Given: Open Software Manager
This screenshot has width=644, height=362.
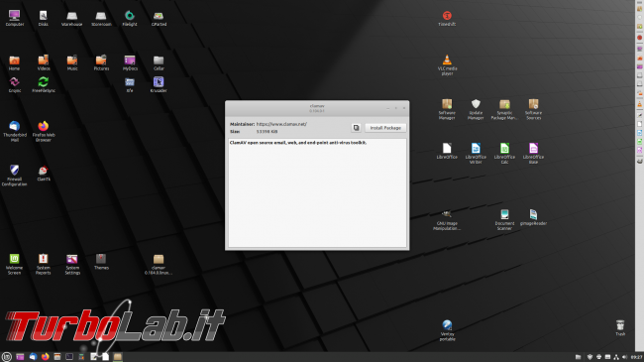Looking at the screenshot, I should (x=447, y=109).
